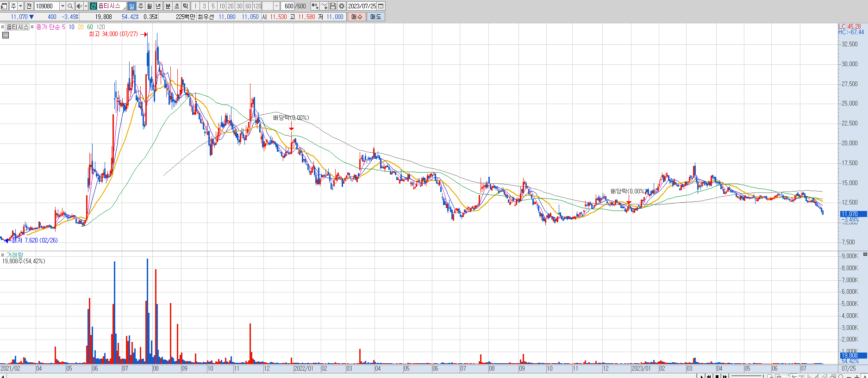Click the save chart floppy icon
The height and width of the screenshot is (378, 868).
pyautogui.click(x=333, y=6)
